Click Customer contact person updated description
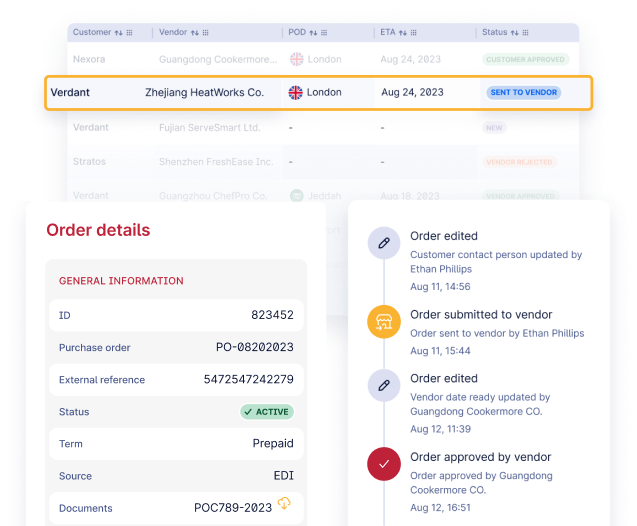Screen dimensions: 637x526 click(496, 262)
